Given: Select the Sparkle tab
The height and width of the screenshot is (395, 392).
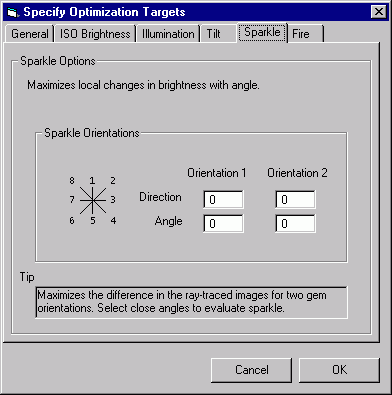Looking at the screenshot, I should (262, 32).
